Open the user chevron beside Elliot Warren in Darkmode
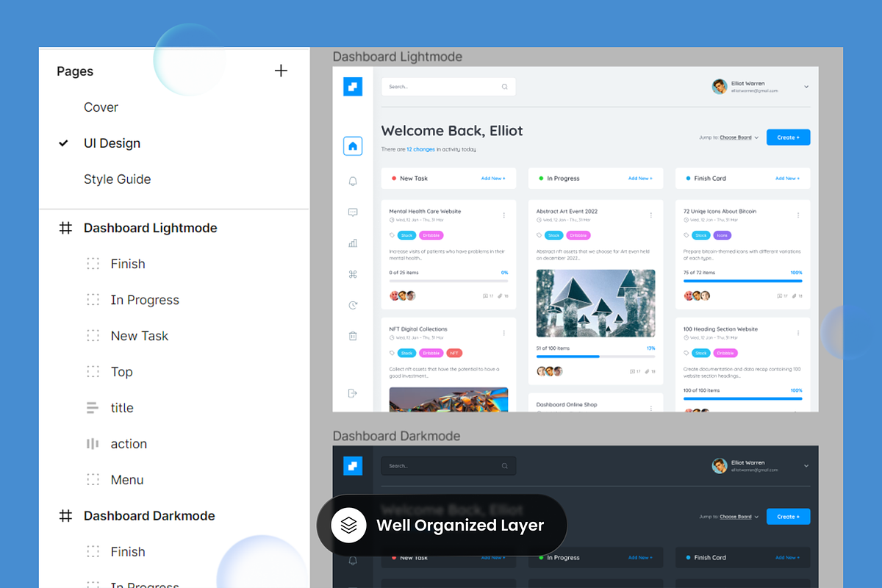The height and width of the screenshot is (588, 882). coord(806,466)
